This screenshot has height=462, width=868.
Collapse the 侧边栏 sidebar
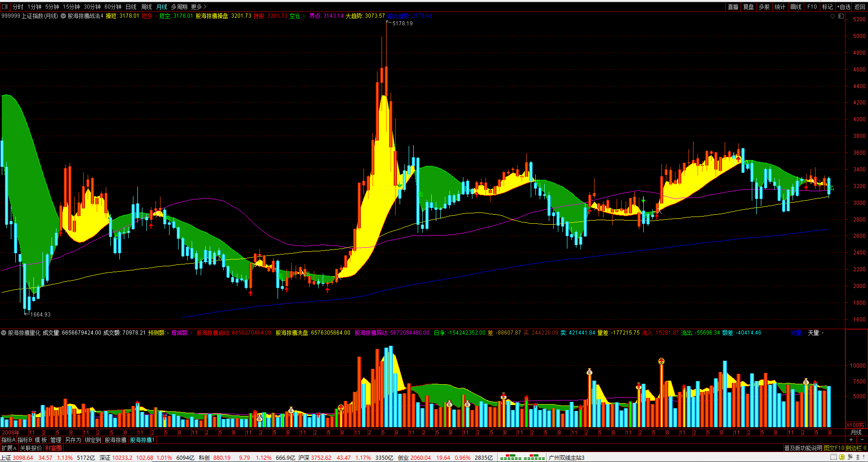point(856,448)
